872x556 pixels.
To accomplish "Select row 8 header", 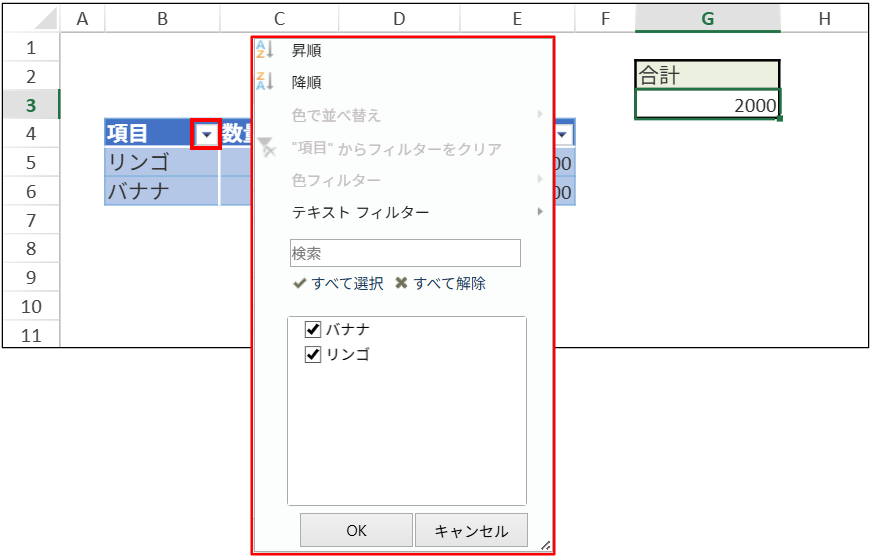I will click(31, 249).
